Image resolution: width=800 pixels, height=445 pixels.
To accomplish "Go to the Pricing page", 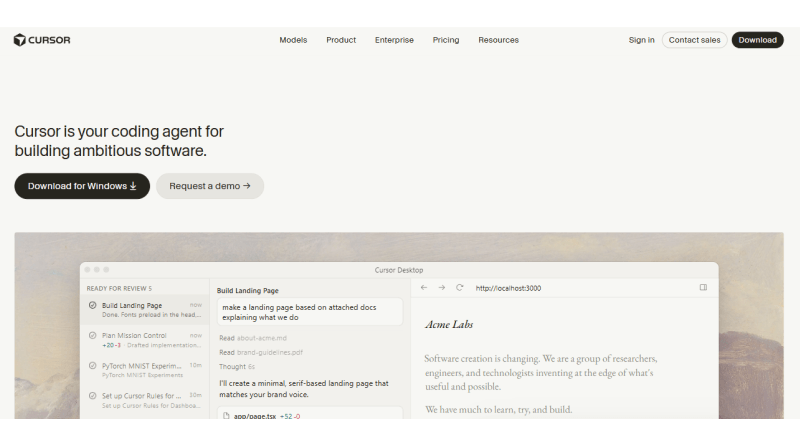I will 445,40.
